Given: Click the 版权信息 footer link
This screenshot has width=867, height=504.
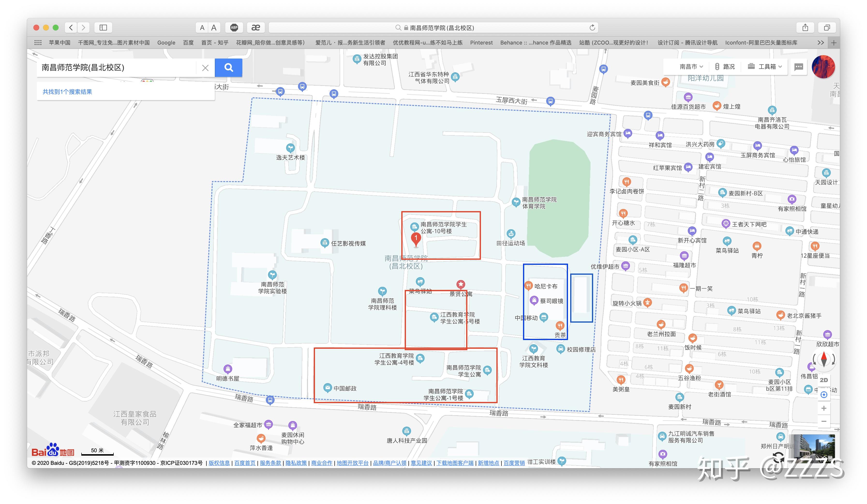Looking at the screenshot, I should pyautogui.click(x=219, y=463).
